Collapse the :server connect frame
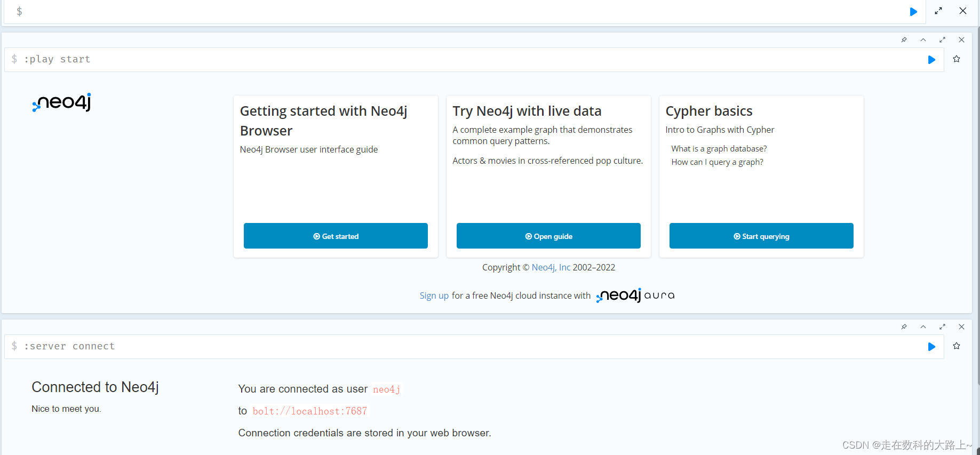This screenshot has width=980, height=455. tap(923, 327)
